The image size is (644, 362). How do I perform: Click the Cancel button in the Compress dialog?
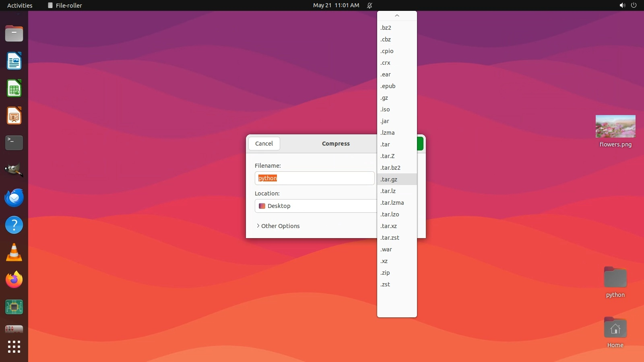pos(264,144)
